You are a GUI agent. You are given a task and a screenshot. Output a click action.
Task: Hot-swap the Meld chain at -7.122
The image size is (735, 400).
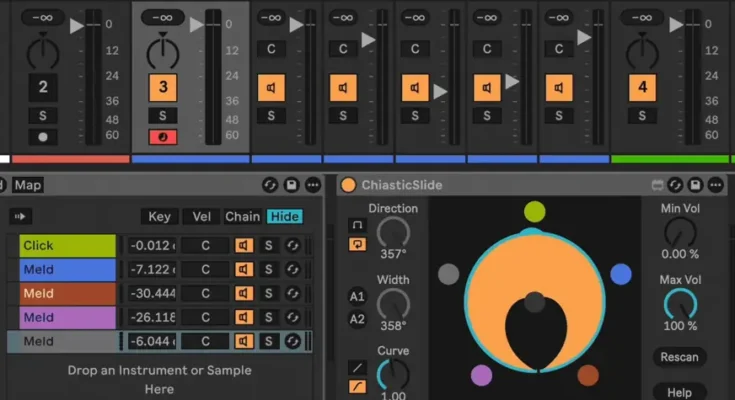point(292,269)
